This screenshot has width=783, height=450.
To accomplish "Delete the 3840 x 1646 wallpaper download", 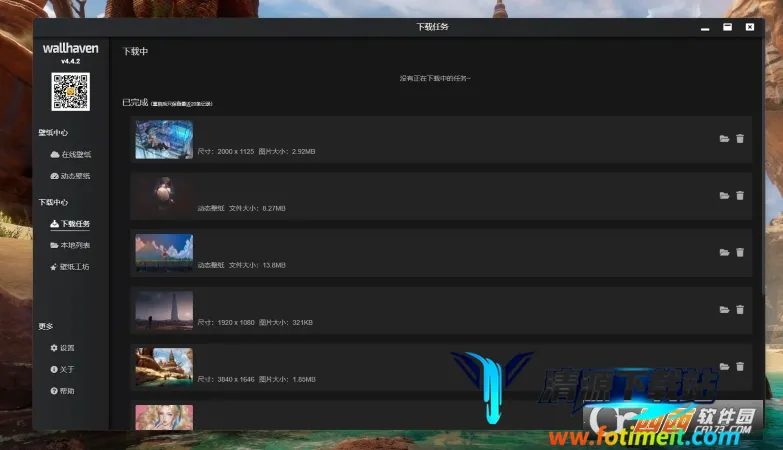I will click(x=740, y=367).
